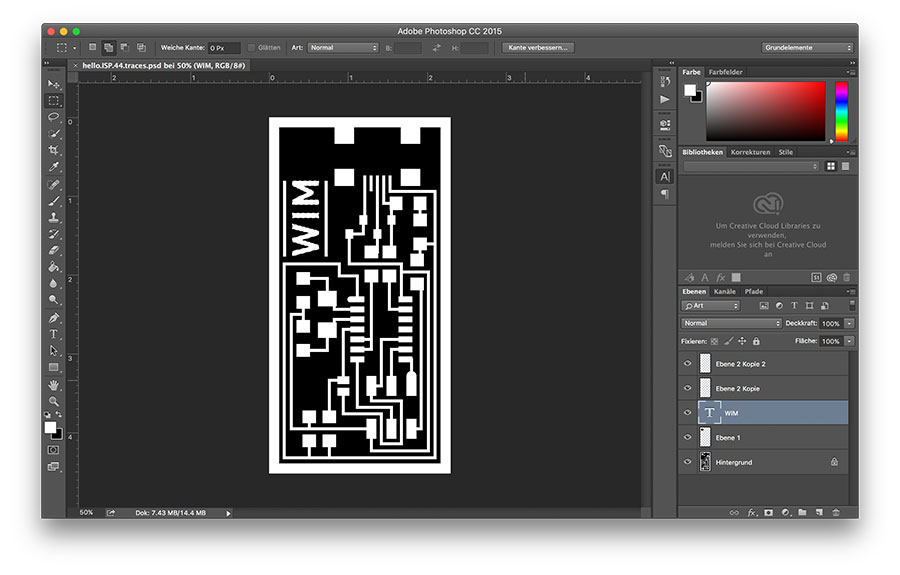Image resolution: width=900 pixels, height=575 pixels.
Task: Switch to the Pfade tab
Action: [x=754, y=292]
